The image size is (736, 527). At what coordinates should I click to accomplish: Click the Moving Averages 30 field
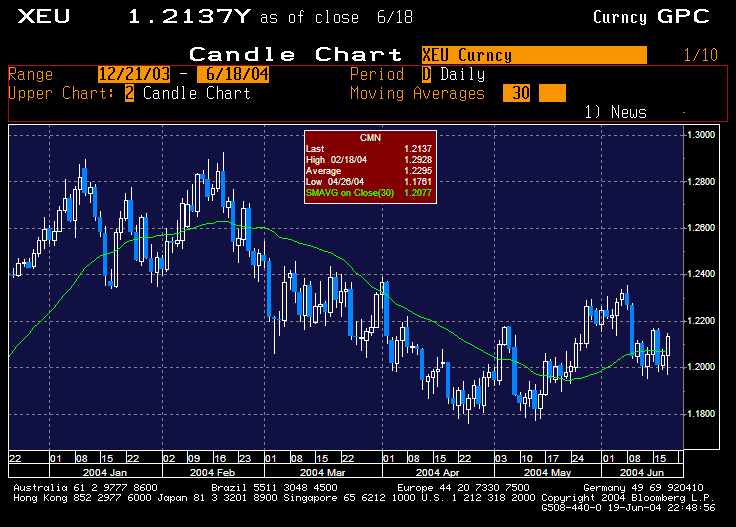pyautogui.click(x=517, y=93)
